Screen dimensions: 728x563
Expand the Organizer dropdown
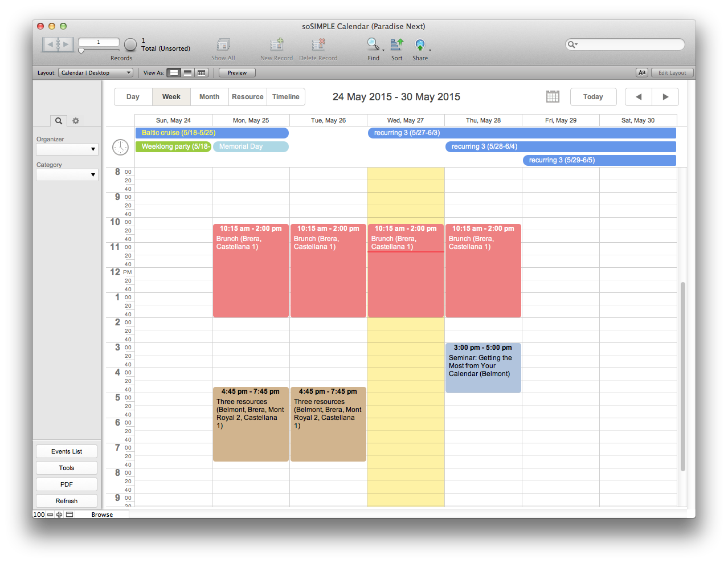[x=67, y=149]
